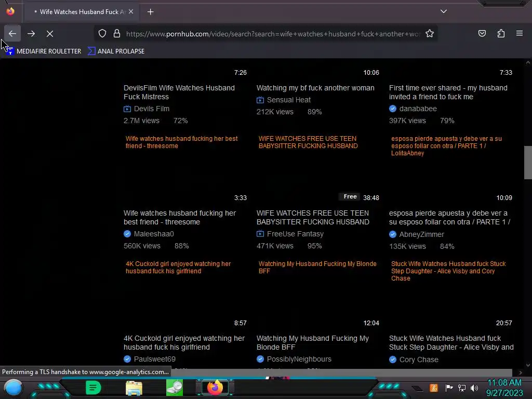The height and width of the screenshot is (399, 532).
Task: Open a new tab with the plus
Action: click(150, 12)
